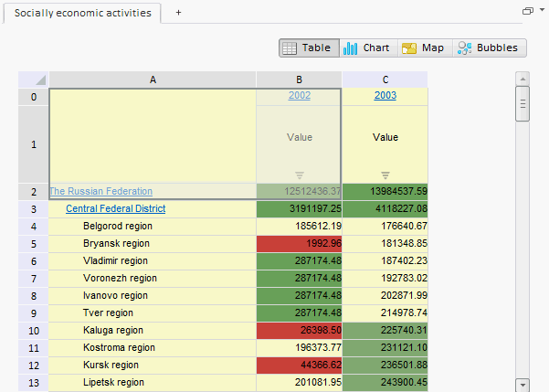Click the restore window icon at top right
Screen dimensions: 549x392
tap(527, 12)
